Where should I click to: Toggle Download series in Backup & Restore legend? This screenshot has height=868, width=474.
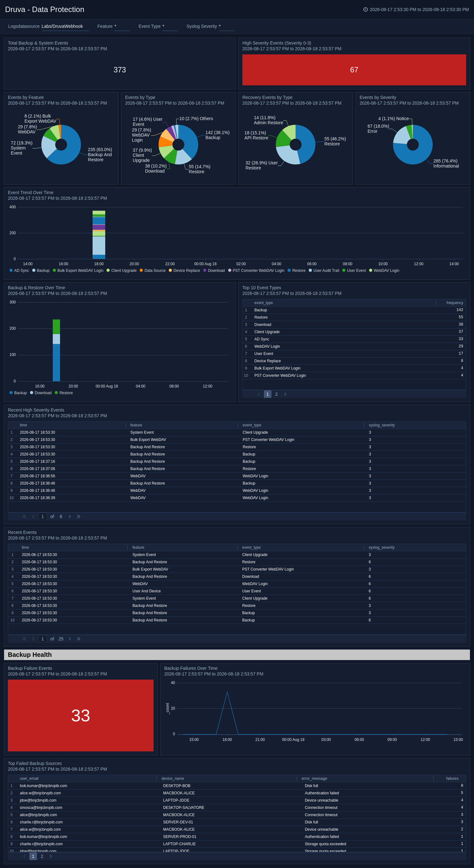coord(41,393)
